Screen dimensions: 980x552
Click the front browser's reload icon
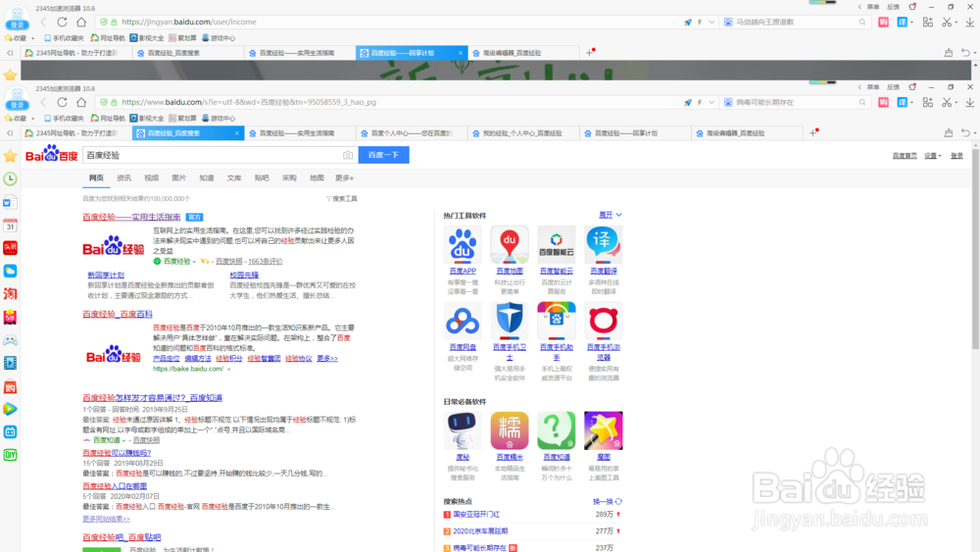click(62, 102)
